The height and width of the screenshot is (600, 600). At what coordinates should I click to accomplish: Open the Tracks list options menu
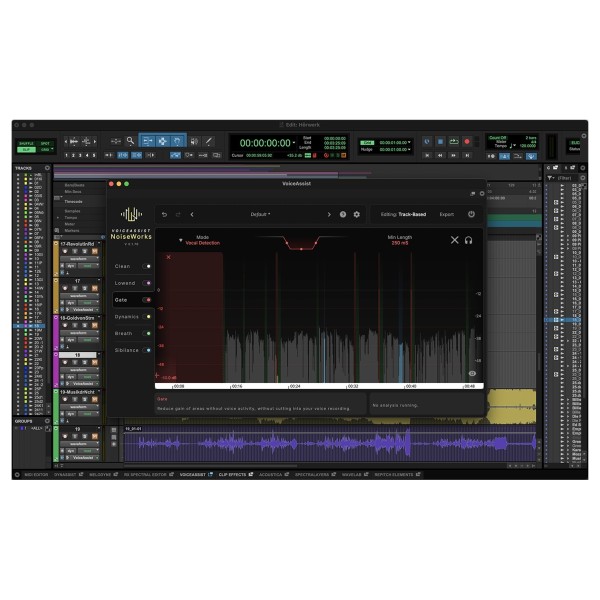(47, 168)
